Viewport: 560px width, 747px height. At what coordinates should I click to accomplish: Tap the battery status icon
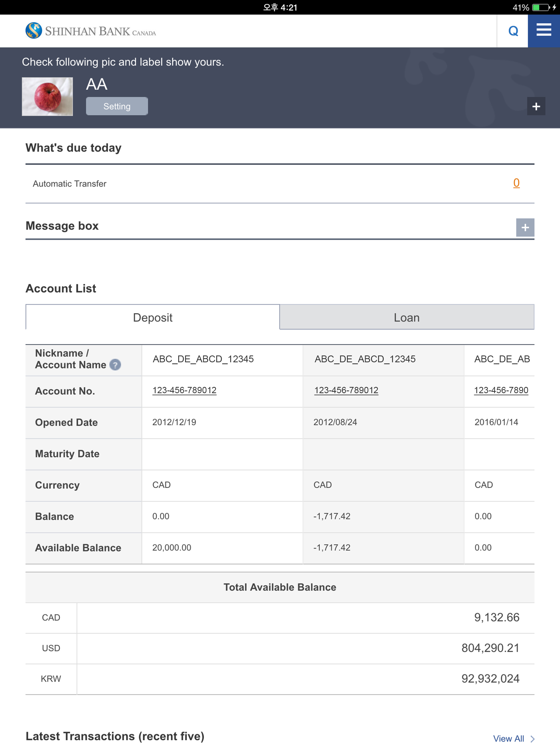[x=541, y=7]
